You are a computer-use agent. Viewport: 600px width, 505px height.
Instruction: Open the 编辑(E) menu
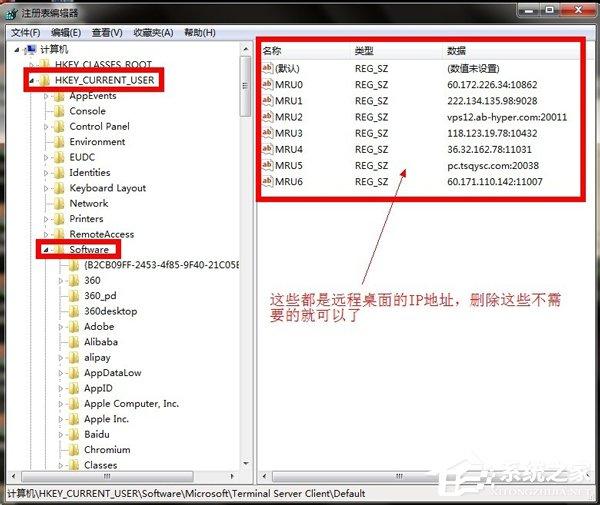click(x=65, y=32)
